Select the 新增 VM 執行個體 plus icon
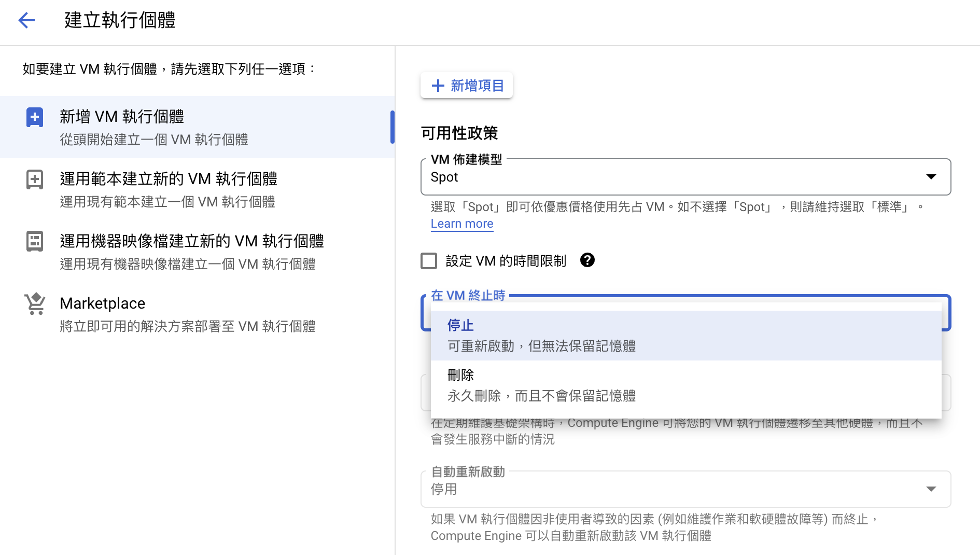Screen dimensions: 980x555 coord(34,117)
